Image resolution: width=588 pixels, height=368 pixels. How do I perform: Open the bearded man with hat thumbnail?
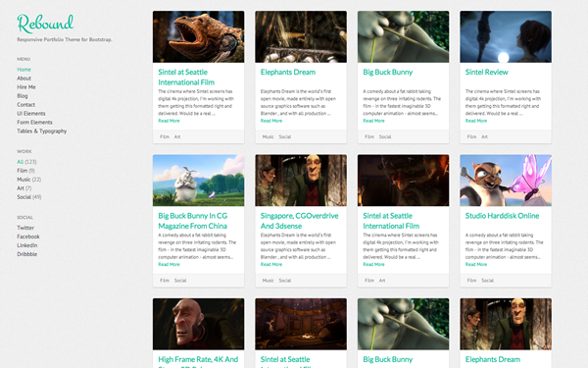[403, 181]
